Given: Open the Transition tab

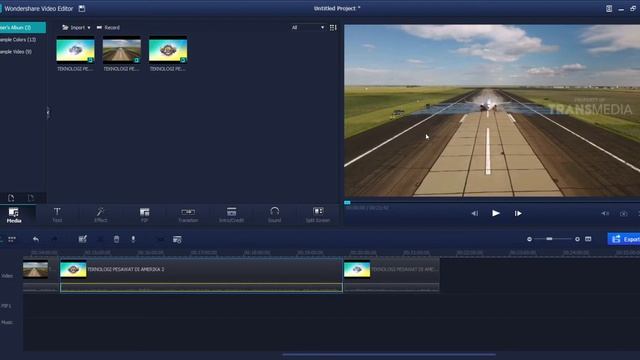Looking at the screenshot, I should coord(188,215).
